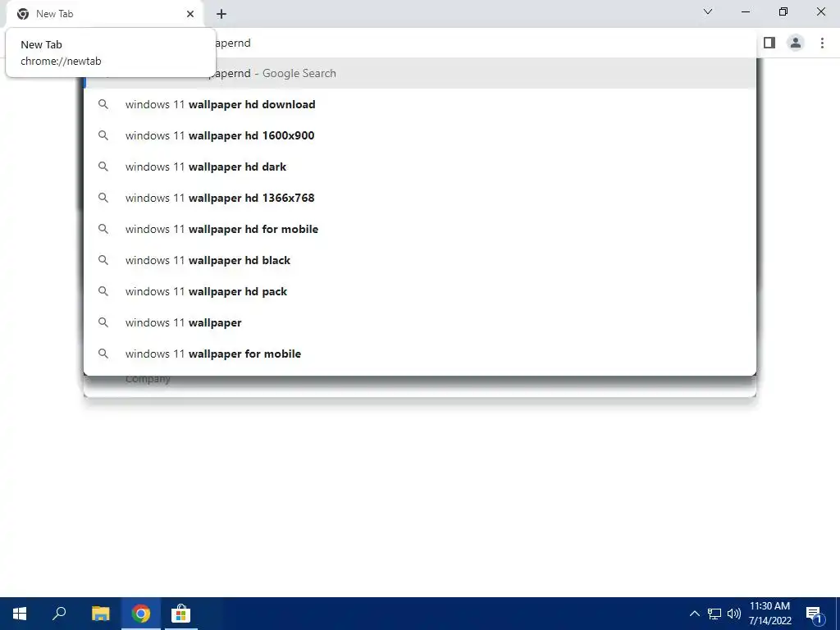Choose suggestion 'wallpaper hd 1600x900'
Image resolution: width=840 pixels, height=630 pixels.
point(420,135)
